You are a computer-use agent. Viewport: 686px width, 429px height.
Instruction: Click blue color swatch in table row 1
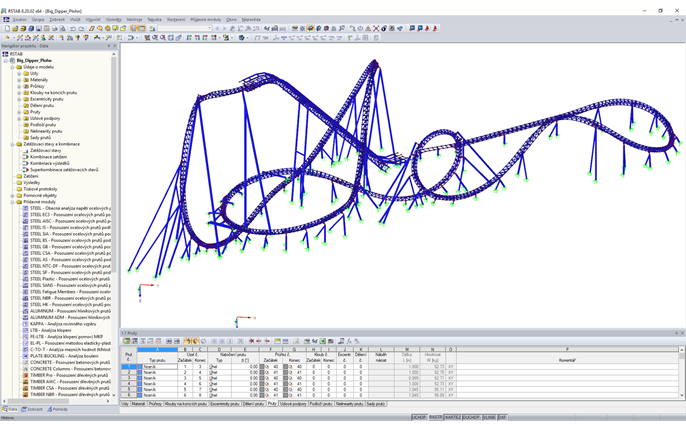(x=140, y=366)
